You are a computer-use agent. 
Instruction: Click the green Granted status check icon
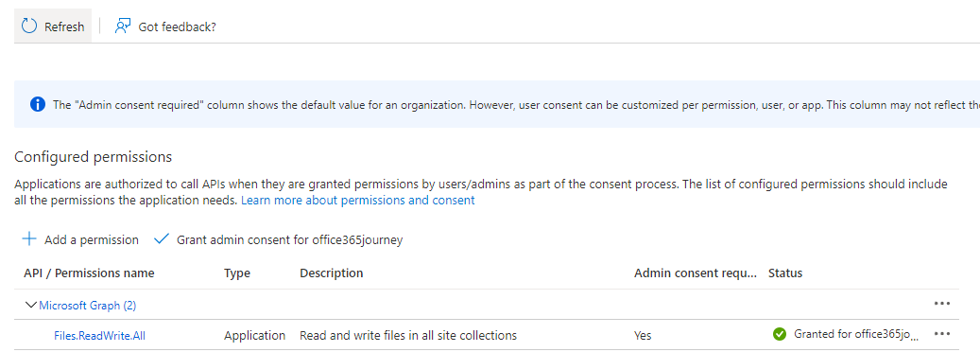click(x=780, y=335)
